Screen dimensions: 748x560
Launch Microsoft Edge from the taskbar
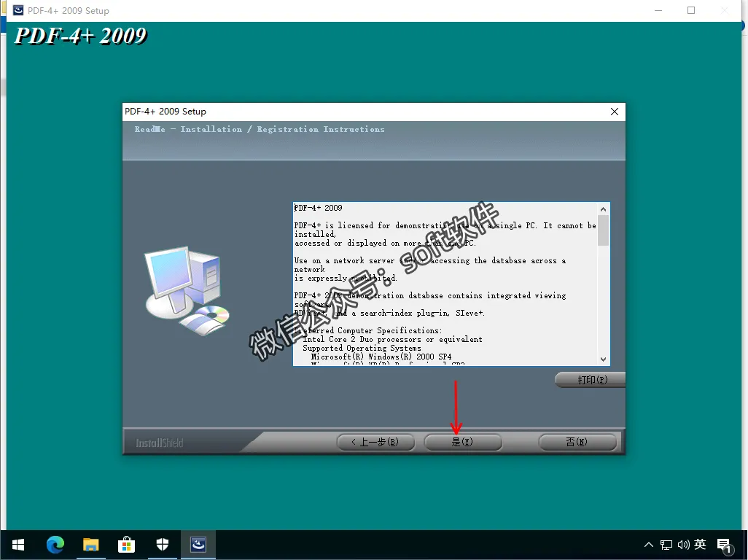tap(55, 545)
